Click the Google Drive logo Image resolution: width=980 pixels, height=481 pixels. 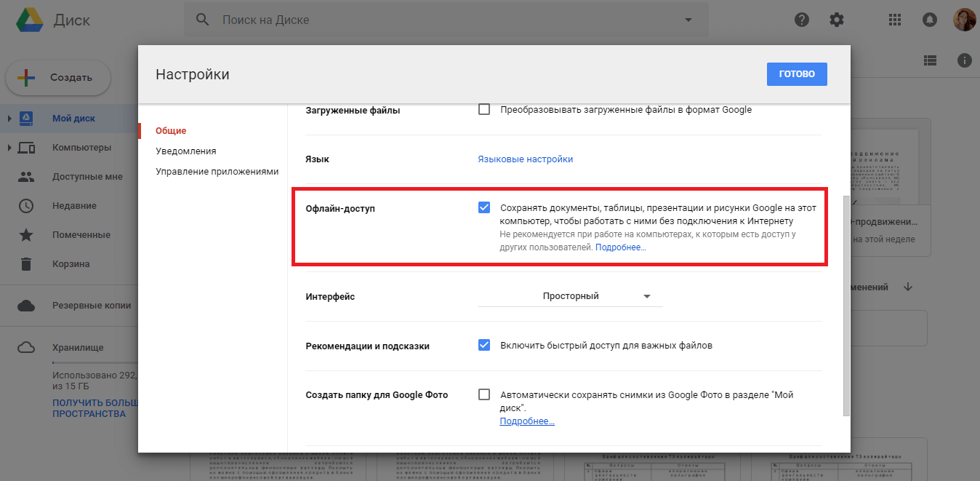(29, 20)
